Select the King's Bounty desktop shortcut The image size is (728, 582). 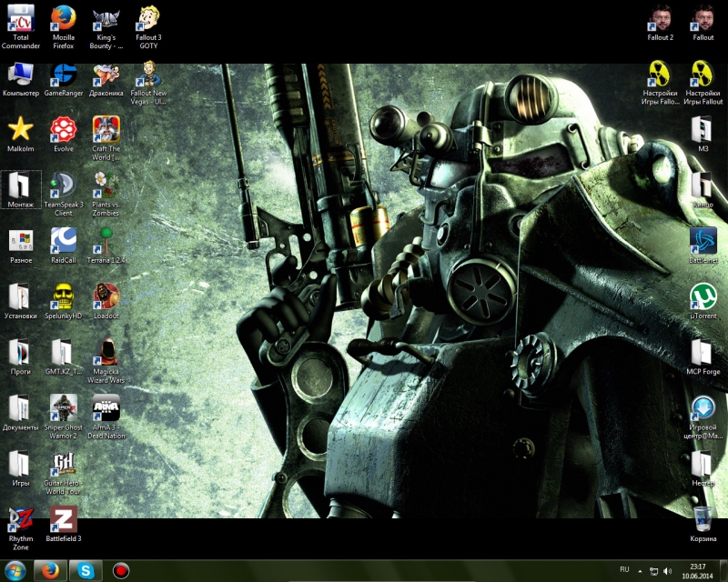click(106, 29)
